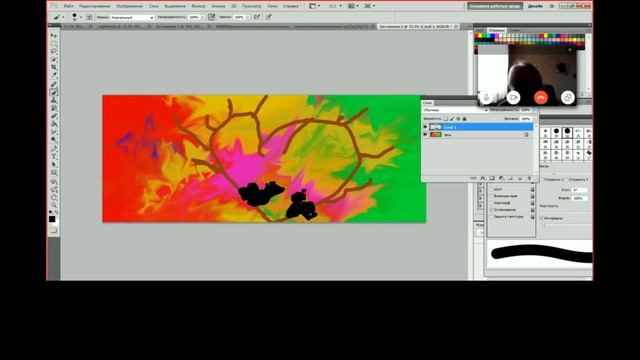Open brush opacity slider arrow in options
This screenshot has width=640, height=360.
tap(202, 18)
